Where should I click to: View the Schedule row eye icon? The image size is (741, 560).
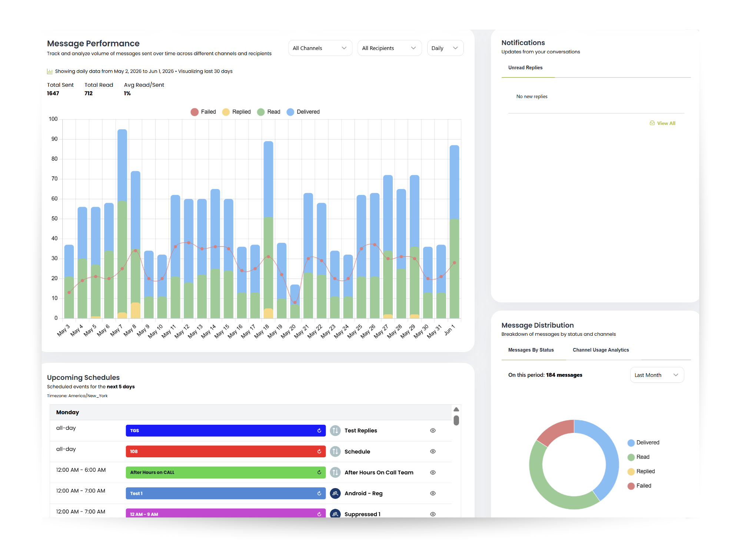click(433, 451)
